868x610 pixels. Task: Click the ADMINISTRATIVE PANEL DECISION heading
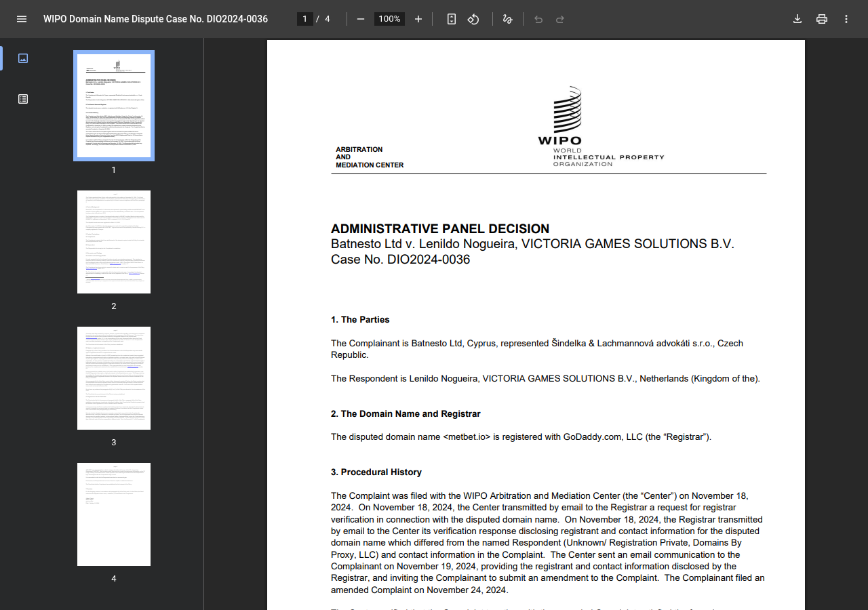pyautogui.click(x=440, y=229)
